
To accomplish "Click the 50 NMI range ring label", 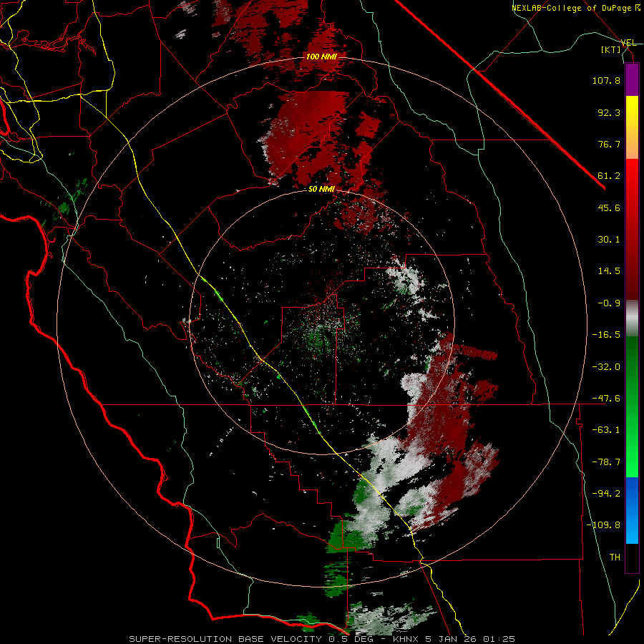I will pyautogui.click(x=321, y=190).
